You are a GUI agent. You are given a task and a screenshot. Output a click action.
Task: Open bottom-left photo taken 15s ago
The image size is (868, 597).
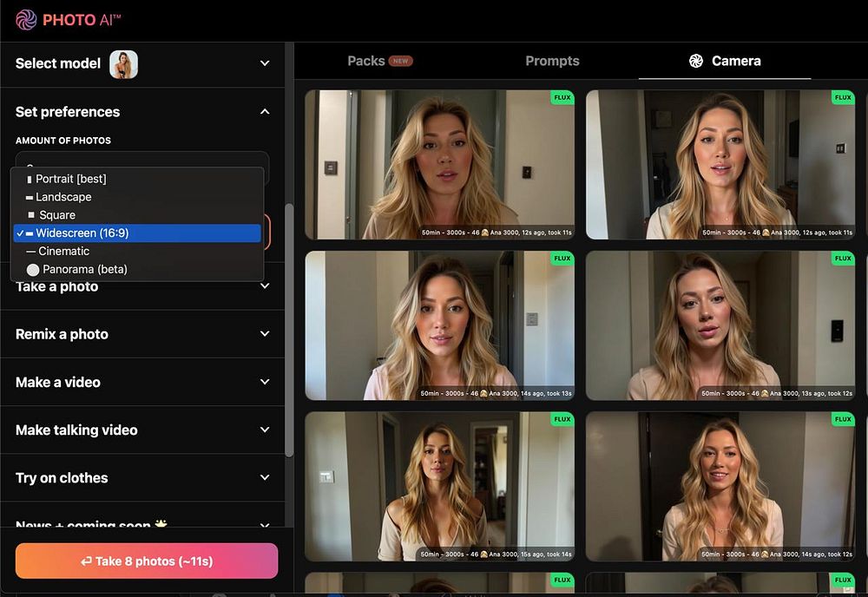(x=439, y=486)
